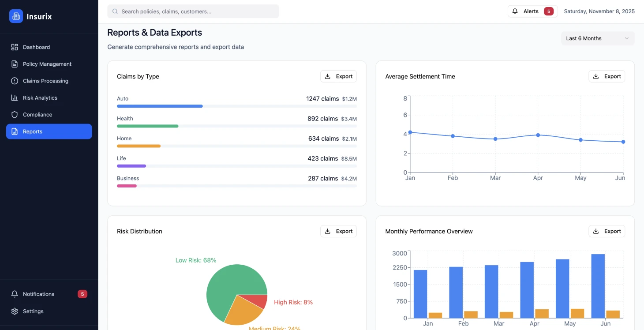Image resolution: width=644 pixels, height=330 pixels.
Task: Expand the date range chevron arrow
Action: (x=626, y=38)
